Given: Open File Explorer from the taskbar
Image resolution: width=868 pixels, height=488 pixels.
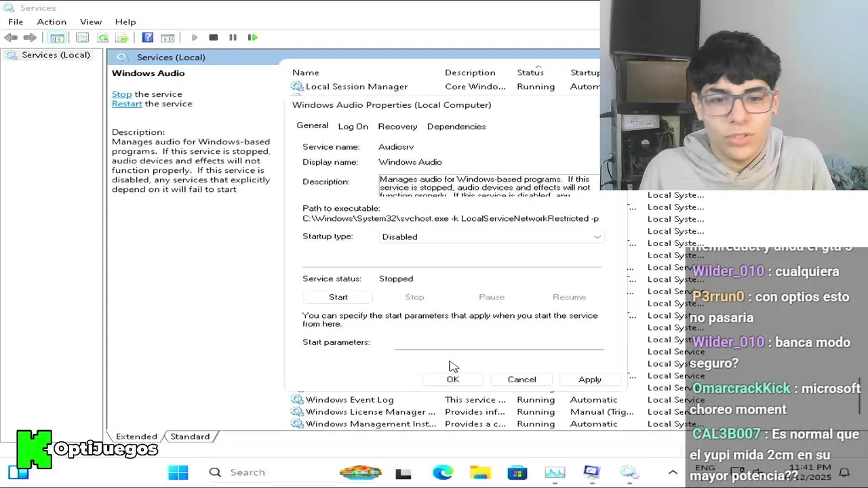Looking at the screenshot, I should click(x=480, y=472).
